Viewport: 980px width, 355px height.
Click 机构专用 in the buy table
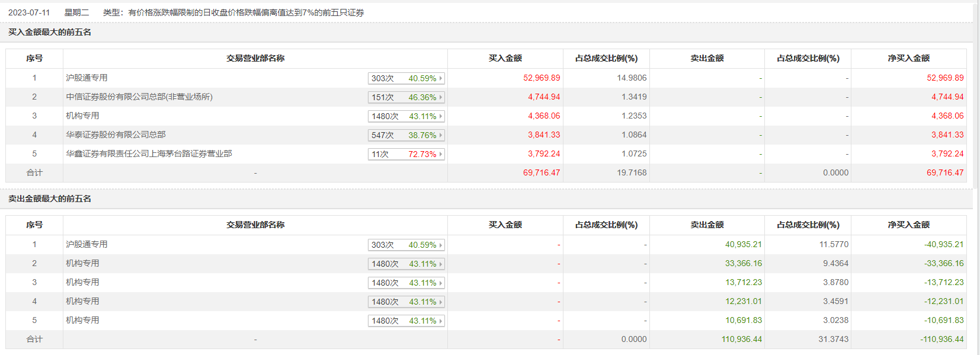click(82, 116)
